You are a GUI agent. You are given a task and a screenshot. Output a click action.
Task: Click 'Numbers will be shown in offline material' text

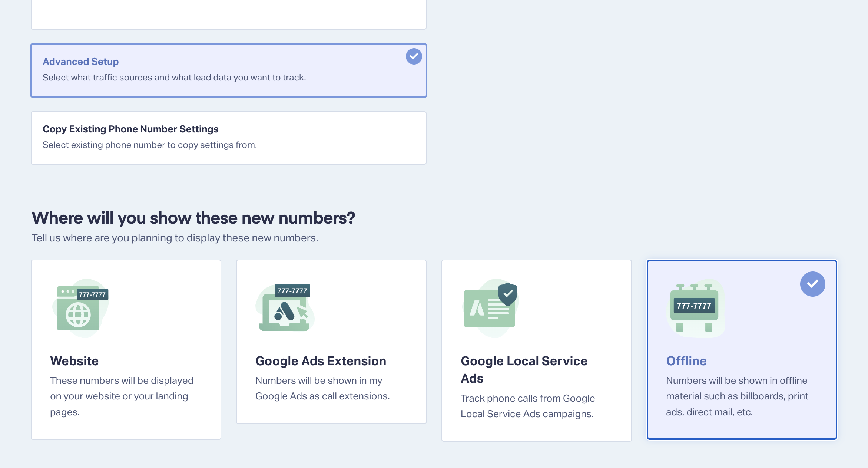(737, 396)
